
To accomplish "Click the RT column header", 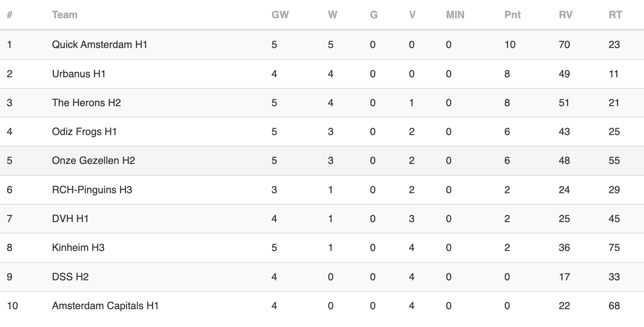I will point(615,15).
